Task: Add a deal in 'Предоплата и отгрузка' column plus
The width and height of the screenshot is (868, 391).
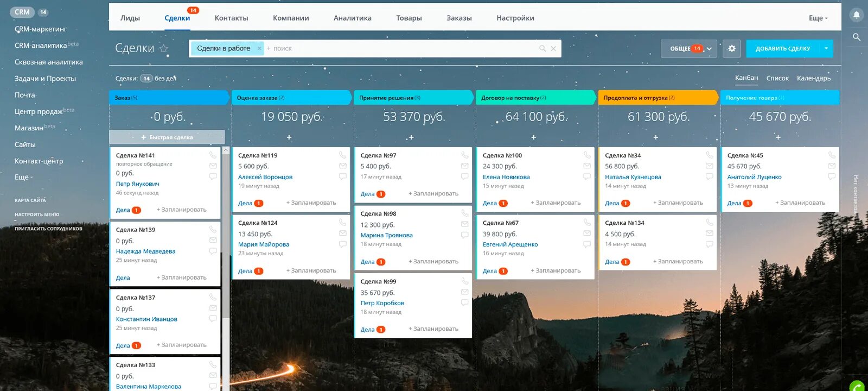Action: click(656, 137)
